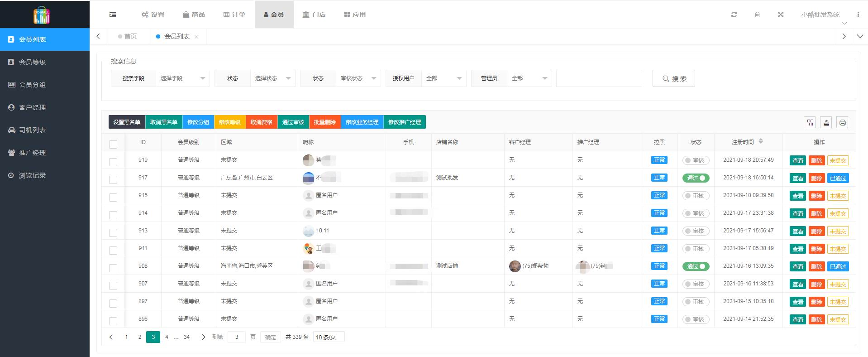
Task: Open 选择状态 dropdown
Action: [x=272, y=78]
